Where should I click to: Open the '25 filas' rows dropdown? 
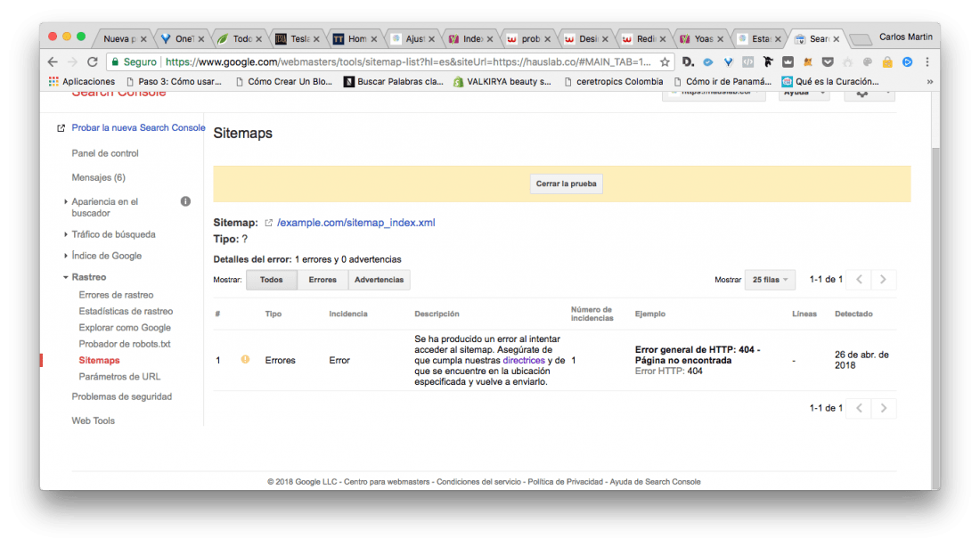point(770,280)
